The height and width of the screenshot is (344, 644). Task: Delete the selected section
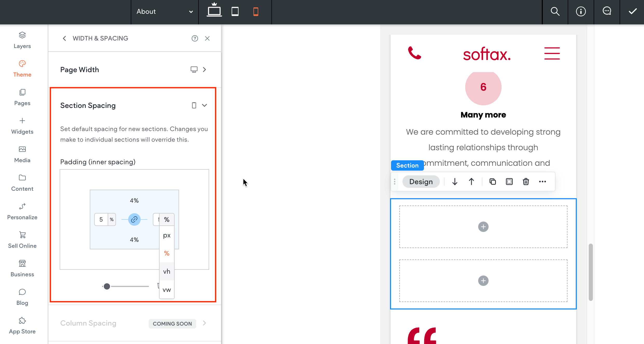click(x=526, y=181)
